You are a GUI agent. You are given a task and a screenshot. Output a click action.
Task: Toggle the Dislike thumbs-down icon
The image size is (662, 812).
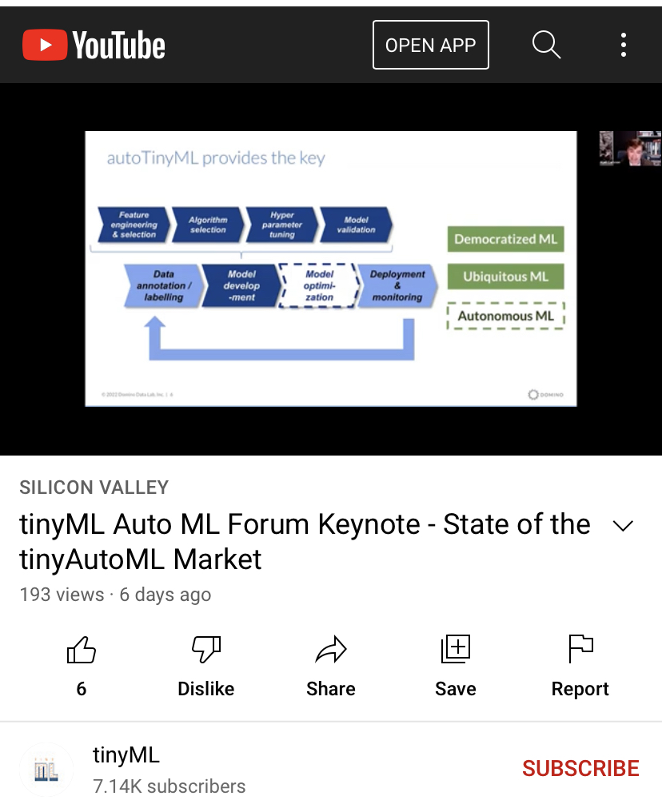[x=205, y=651]
